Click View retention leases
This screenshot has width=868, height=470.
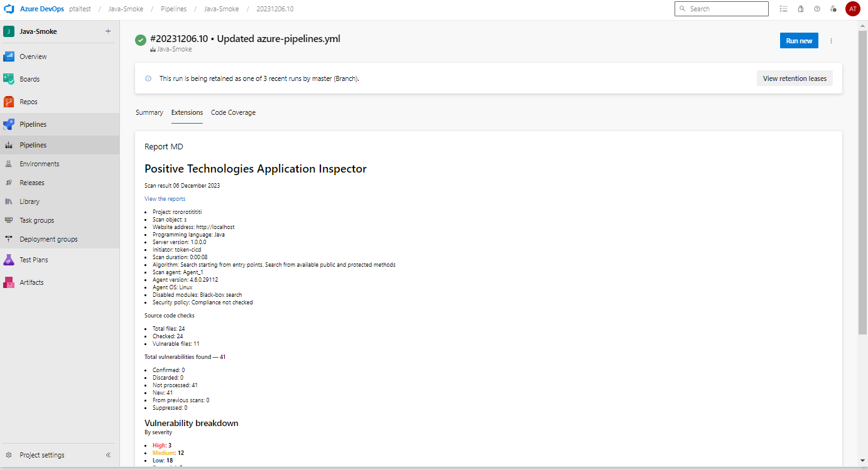click(795, 78)
